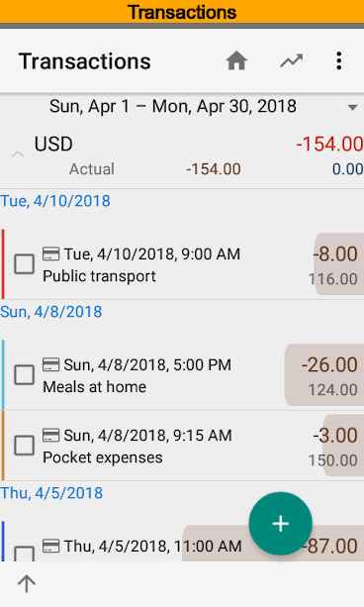
Task: Click card icon on Public transport entry
Action: tap(51, 253)
